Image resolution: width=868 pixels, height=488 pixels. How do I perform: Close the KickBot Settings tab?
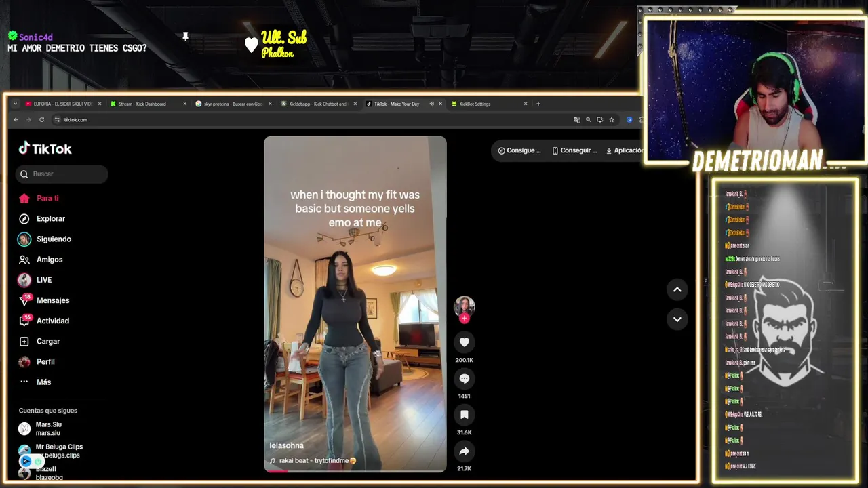coord(525,104)
